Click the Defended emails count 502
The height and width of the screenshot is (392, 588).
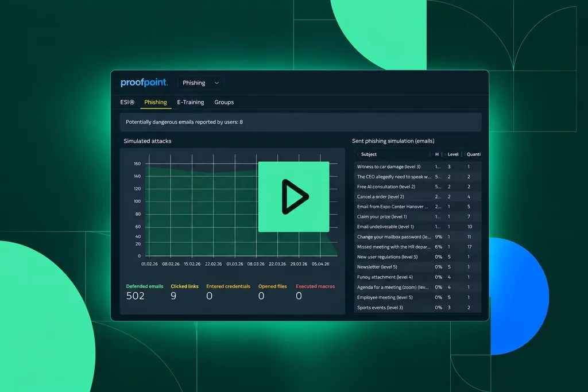tap(136, 296)
